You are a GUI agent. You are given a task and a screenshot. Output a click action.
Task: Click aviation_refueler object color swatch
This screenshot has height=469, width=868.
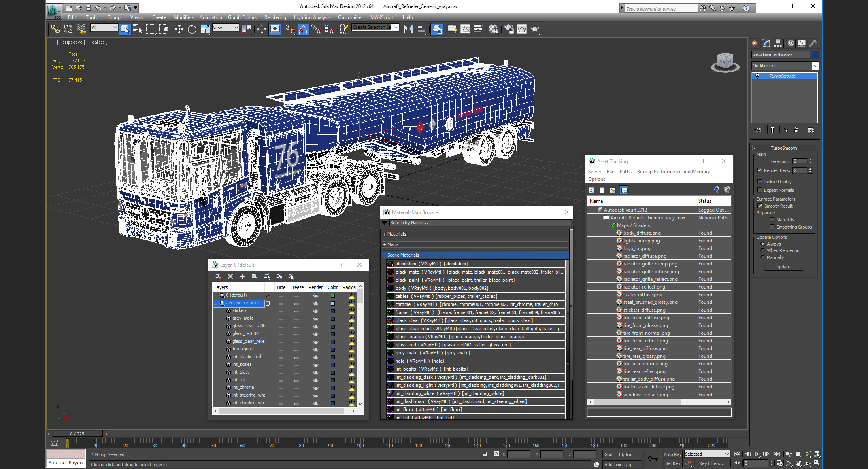point(815,55)
